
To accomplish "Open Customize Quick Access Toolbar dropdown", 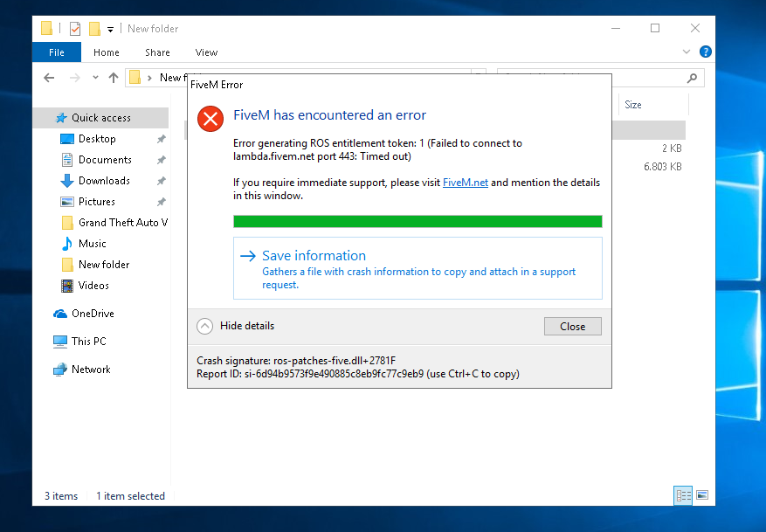I will (x=111, y=30).
